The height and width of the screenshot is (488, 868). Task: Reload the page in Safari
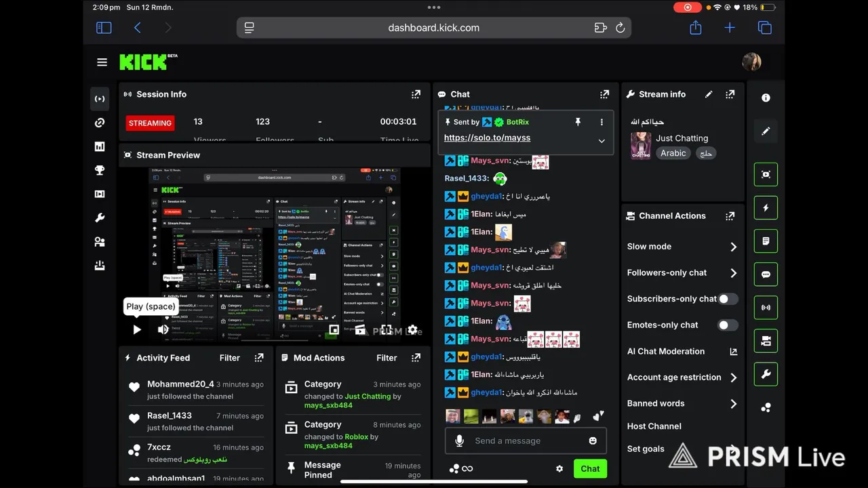[620, 28]
